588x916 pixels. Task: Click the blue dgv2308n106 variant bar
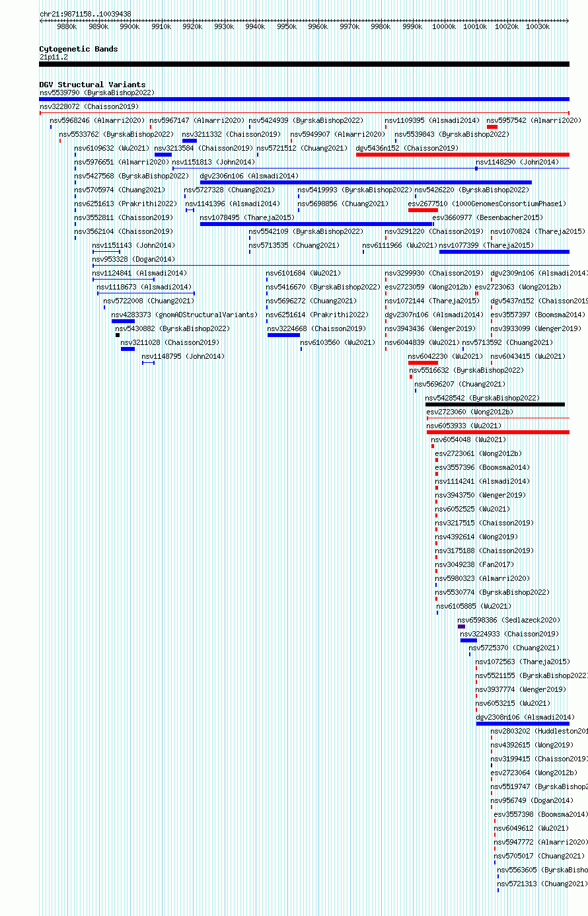(x=523, y=724)
